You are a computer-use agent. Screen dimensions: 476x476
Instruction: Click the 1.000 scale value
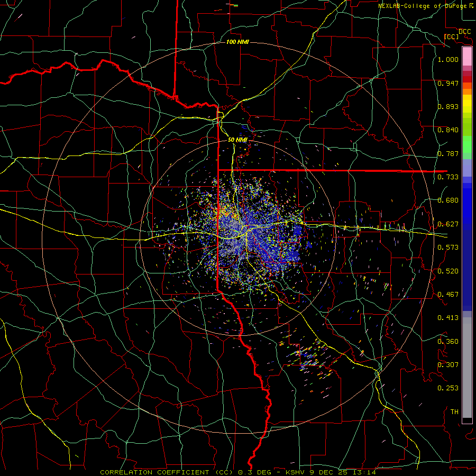tap(448, 59)
